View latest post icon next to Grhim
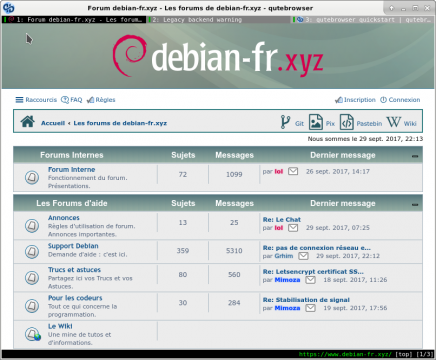436x360 pixels. 303,256
